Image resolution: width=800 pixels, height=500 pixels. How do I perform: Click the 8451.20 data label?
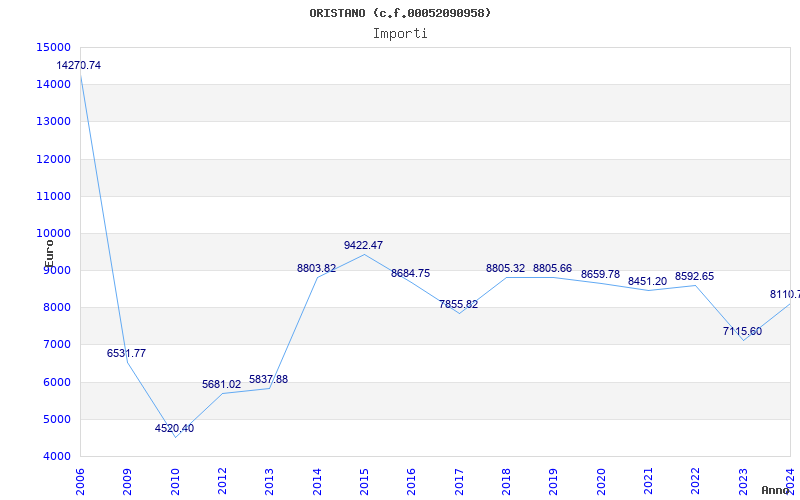pos(647,281)
